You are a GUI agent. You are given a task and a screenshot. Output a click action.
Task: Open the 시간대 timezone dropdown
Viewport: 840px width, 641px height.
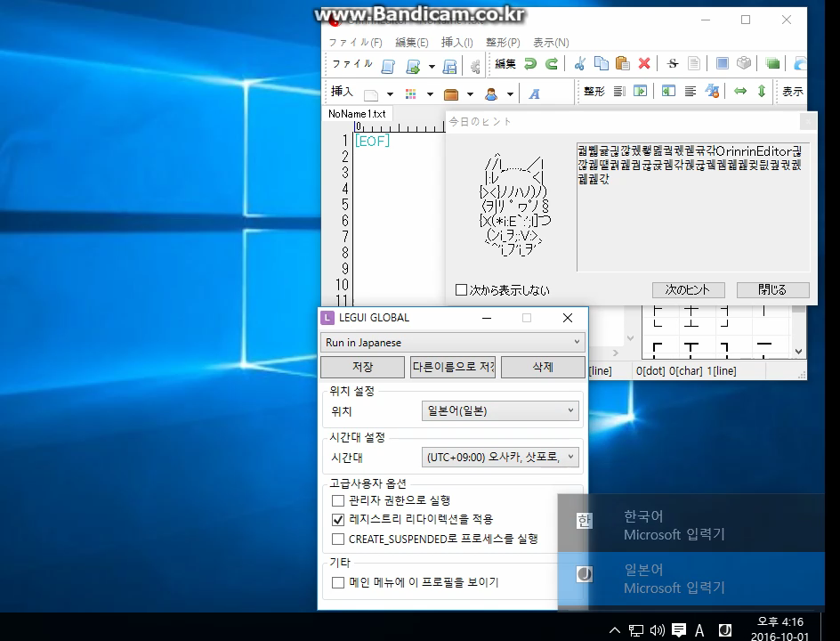[500, 458]
